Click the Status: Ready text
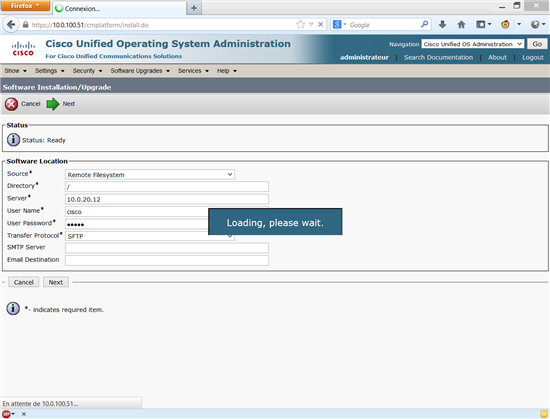Image resolution: width=550 pixels, height=419 pixels. (x=44, y=140)
